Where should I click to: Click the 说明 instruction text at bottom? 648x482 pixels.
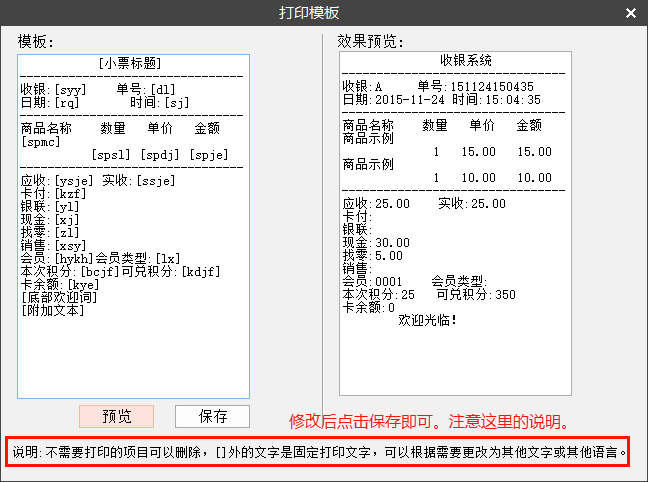click(320, 452)
